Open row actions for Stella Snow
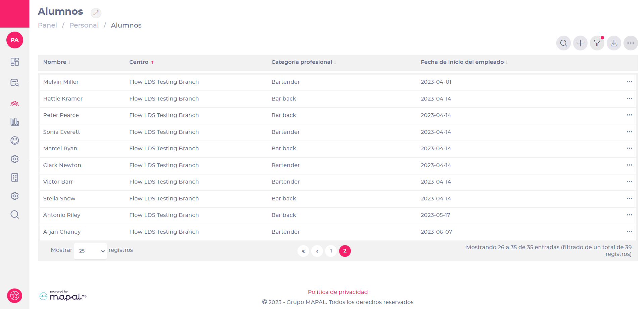 [630, 198]
